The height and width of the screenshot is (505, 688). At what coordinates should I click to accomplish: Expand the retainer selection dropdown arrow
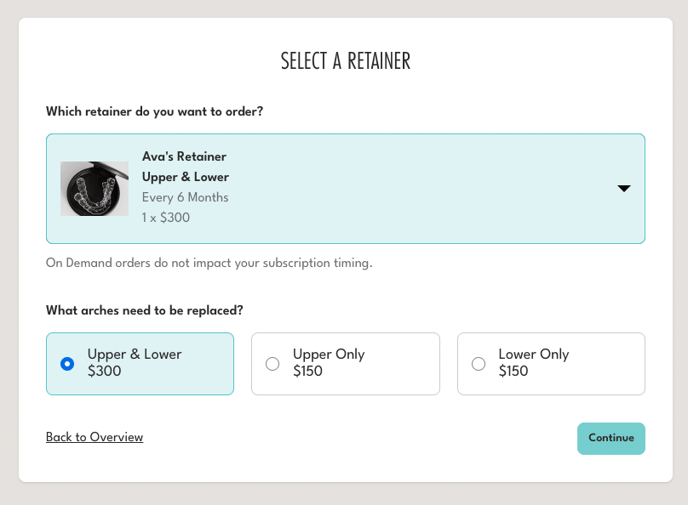pyautogui.click(x=624, y=188)
